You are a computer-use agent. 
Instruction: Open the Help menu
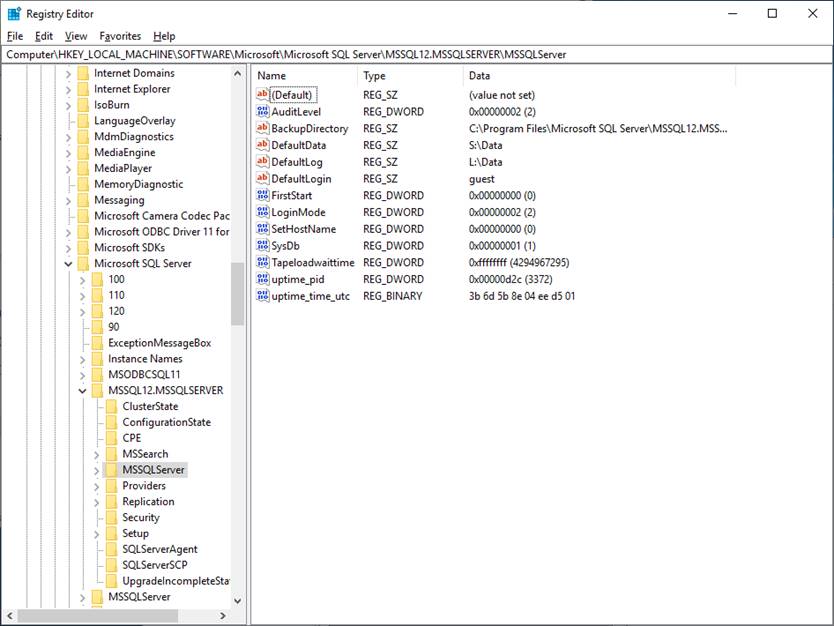164,36
